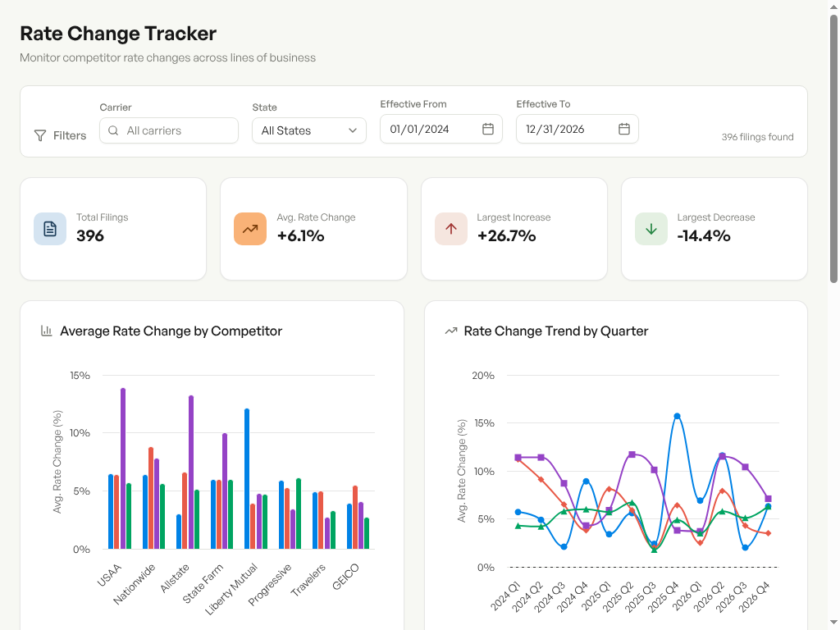Click the +6.1% average rate value
This screenshot has height=630, width=840.
[x=300, y=235]
